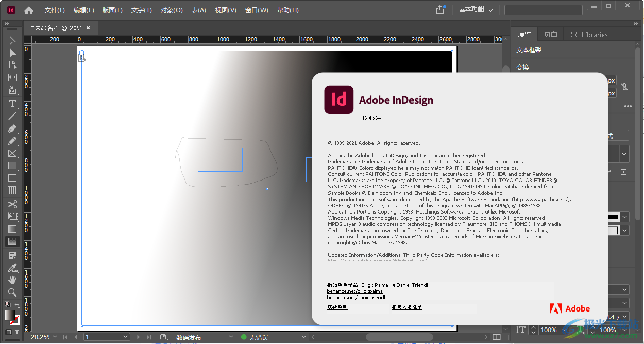644x344 pixels.
Task: Select the Content Collector tool
Action: pos(12,90)
